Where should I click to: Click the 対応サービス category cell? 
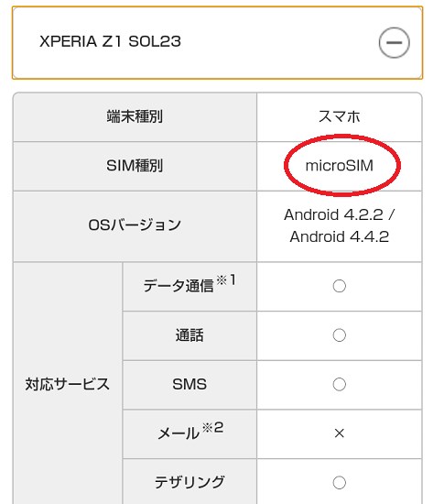[68, 383]
